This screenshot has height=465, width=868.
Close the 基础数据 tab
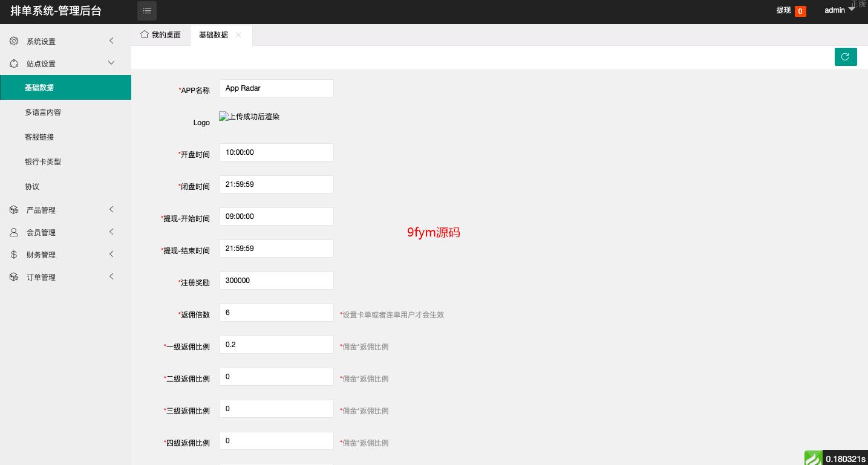238,34
